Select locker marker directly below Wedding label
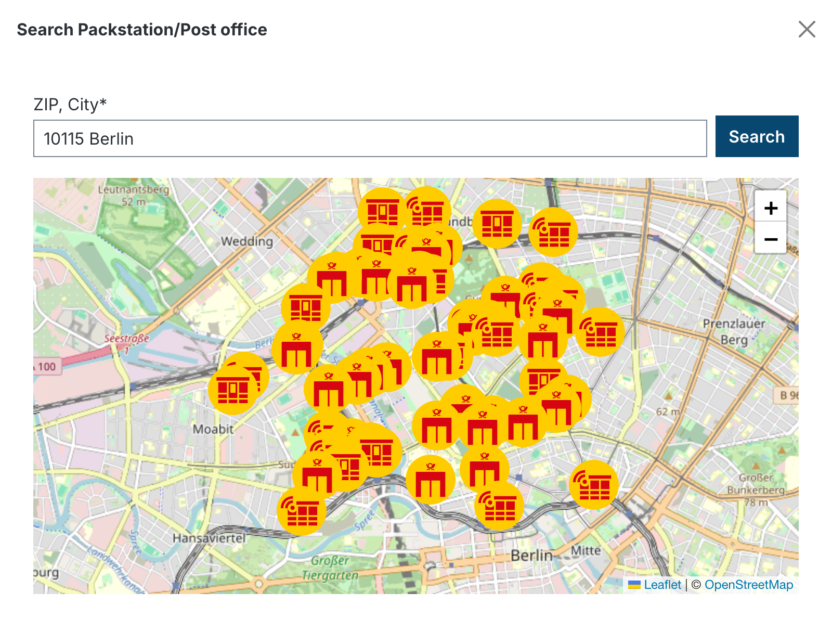832x644 pixels. point(306,308)
